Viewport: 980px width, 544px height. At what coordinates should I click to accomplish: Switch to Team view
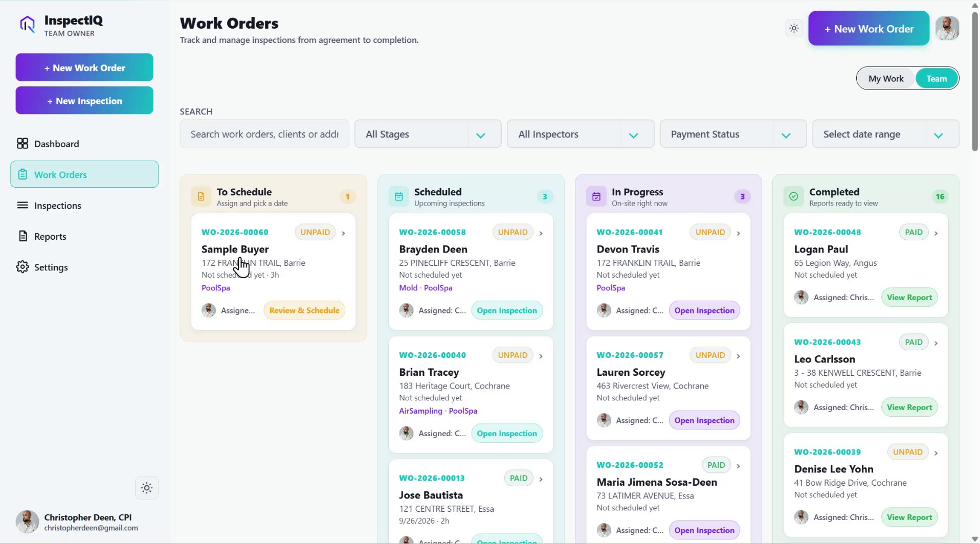(937, 78)
